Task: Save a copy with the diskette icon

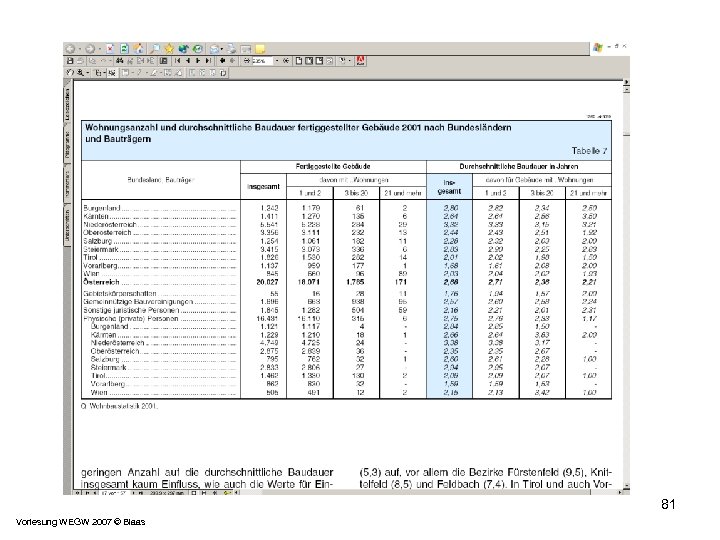Action: [70, 61]
